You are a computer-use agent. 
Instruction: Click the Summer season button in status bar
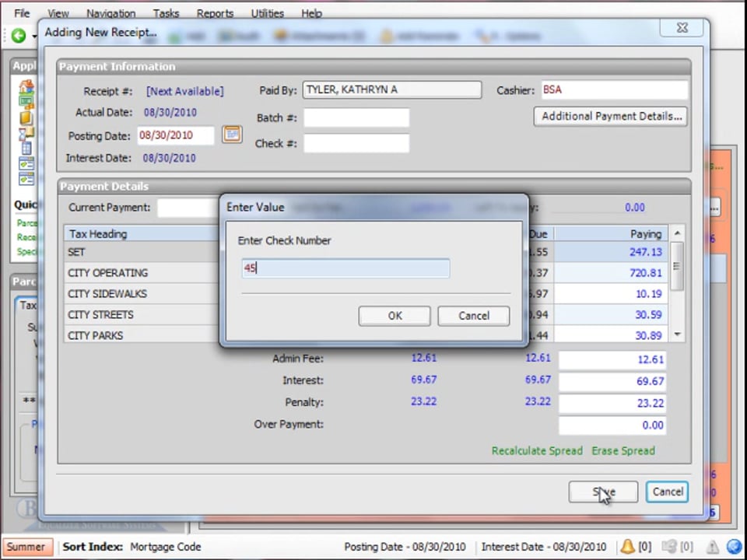[x=26, y=547]
